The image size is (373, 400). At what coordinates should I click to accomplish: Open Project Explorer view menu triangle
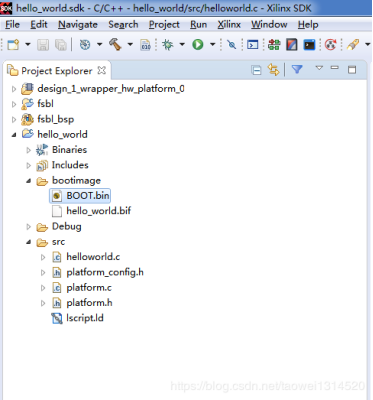(x=319, y=68)
